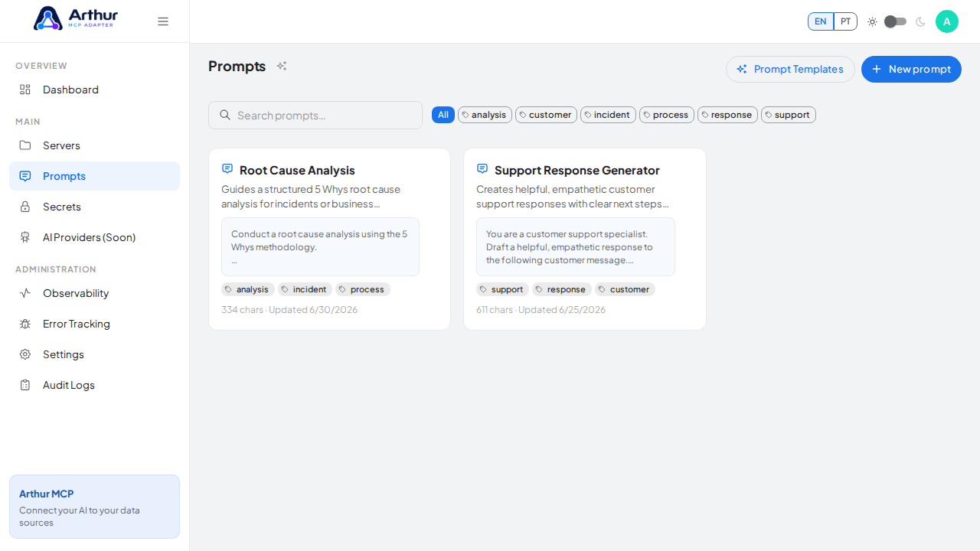Filter prompts by incident tag
The image size is (980, 551).
click(608, 115)
